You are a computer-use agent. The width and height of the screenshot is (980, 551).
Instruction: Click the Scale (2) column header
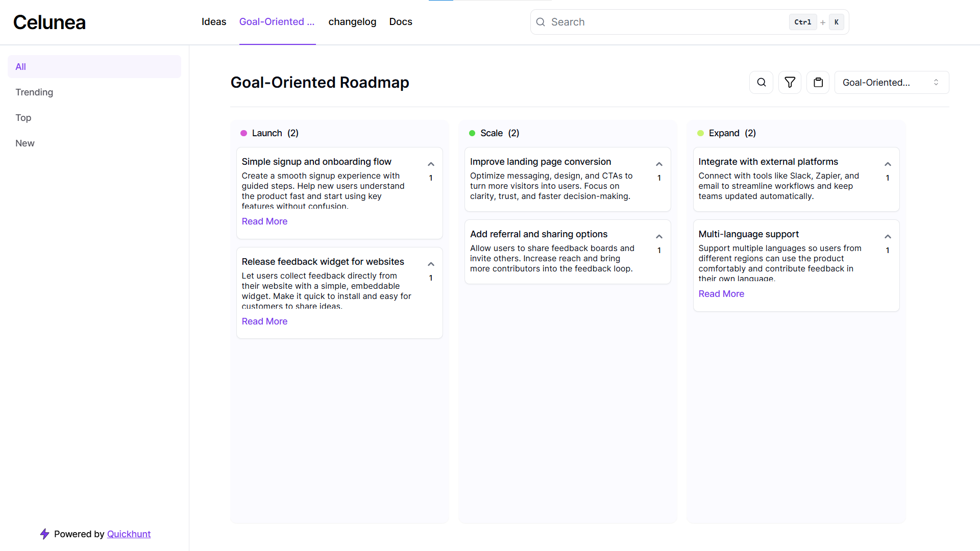click(500, 133)
